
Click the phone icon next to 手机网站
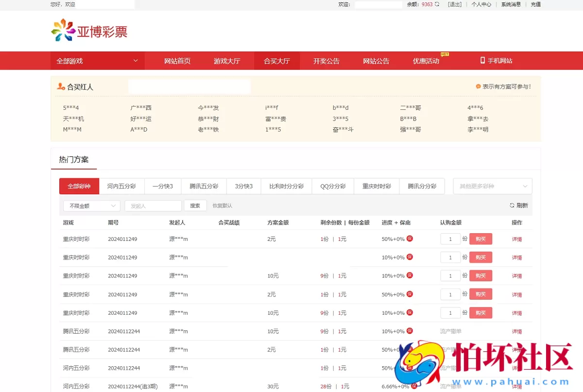481,60
